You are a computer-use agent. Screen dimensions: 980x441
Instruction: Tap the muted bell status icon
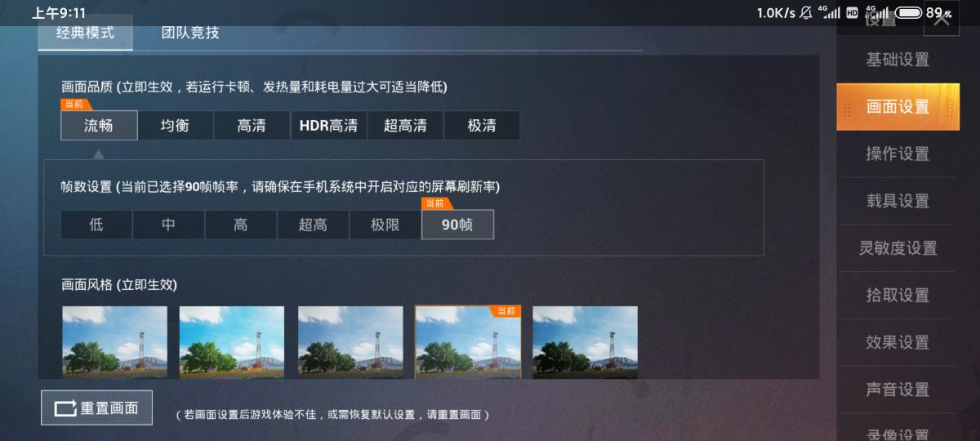pyautogui.click(x=806, y=12)
